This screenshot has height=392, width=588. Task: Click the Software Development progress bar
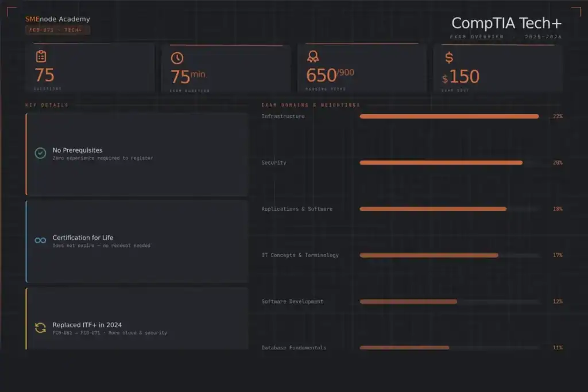pyautogui.click(x=408, y=302)
